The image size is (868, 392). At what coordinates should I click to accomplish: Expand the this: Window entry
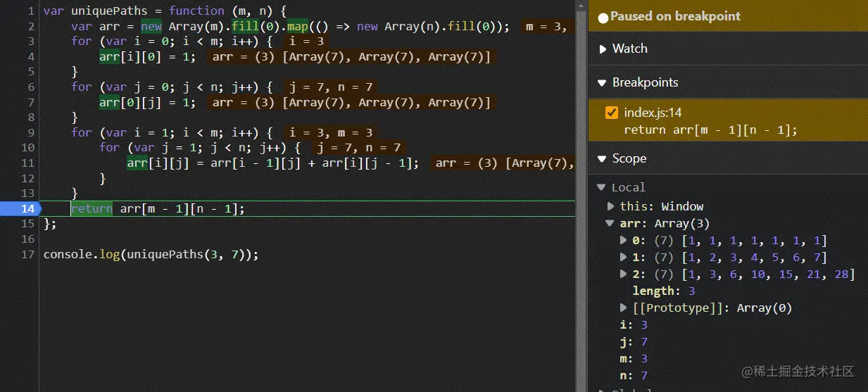(611, 206)
